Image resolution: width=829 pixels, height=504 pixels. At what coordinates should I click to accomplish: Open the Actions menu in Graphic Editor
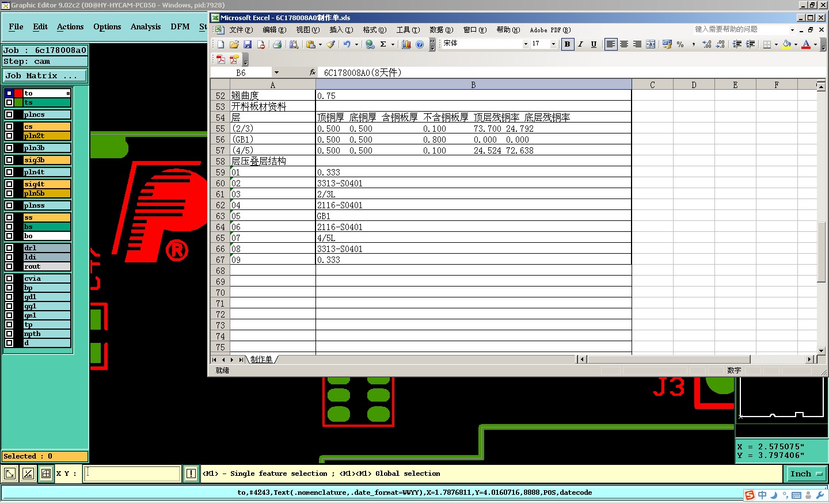click(x=70, y=27)
